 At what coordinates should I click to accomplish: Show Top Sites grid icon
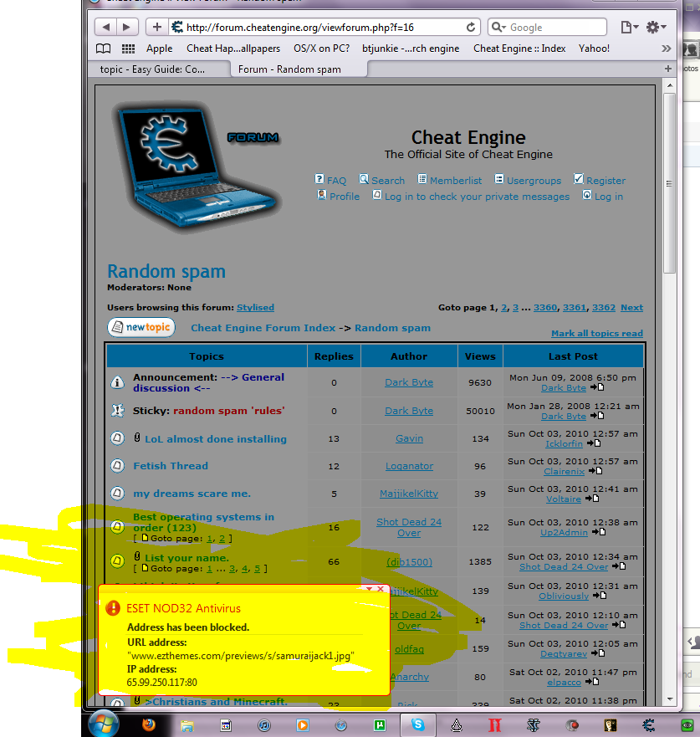click(128, 49)
